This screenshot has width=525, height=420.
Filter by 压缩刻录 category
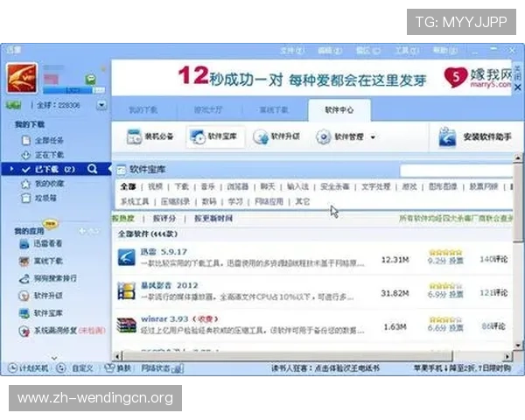coord(175,201)
